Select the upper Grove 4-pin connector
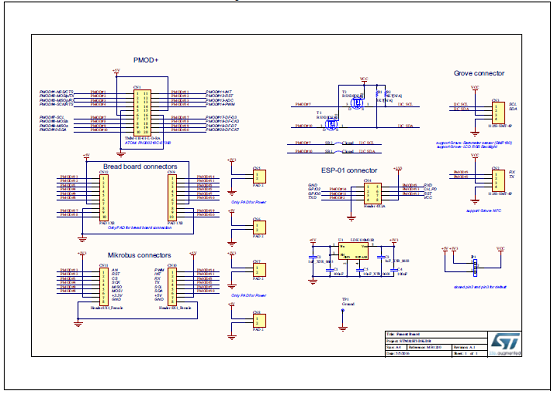The width and height of the screenshot is (554, 394). pos(498,113)
